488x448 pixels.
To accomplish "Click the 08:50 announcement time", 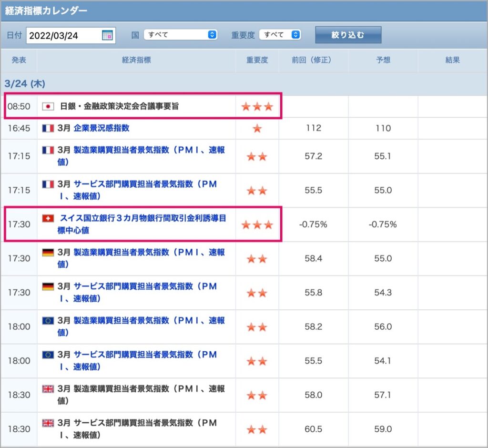I will click(x=19, y=106).
